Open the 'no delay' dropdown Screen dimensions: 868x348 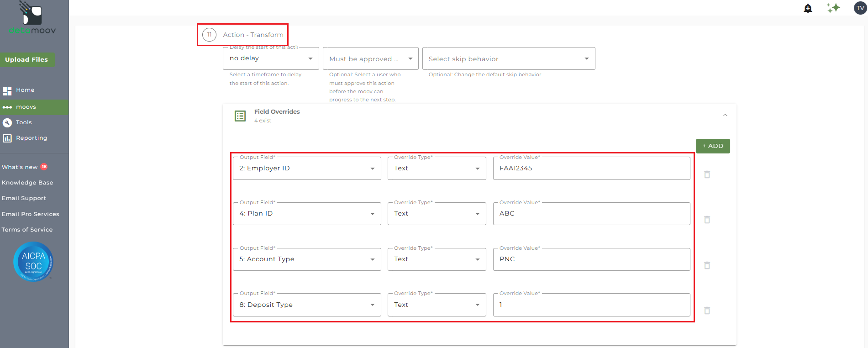coord(271,58)
